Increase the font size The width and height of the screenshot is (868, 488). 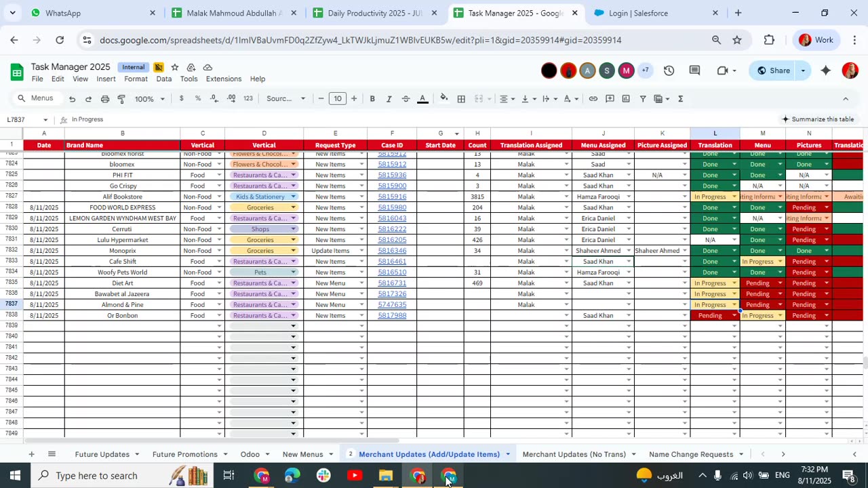[354, 99]
